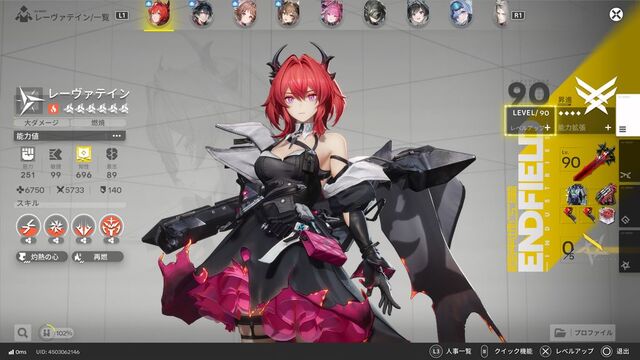The width and height of the screenshot is (640, 360).
Task: Click the UID: 4503062146 text
Action: tap(58, 352)
